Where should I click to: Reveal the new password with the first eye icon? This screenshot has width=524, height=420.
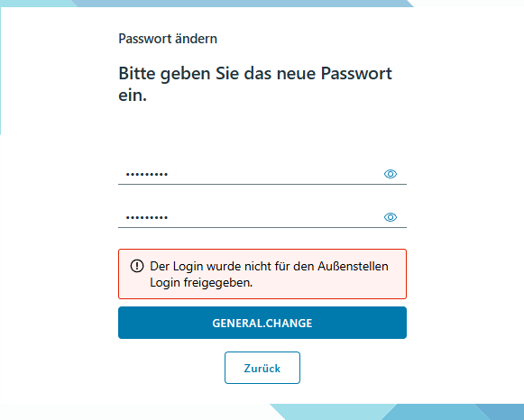coord(390,174)
